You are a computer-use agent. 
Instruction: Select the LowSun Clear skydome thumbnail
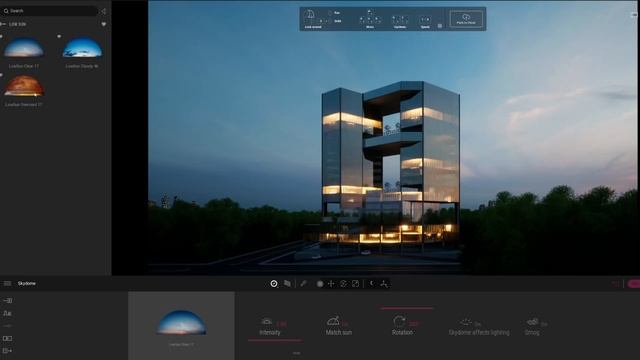[24, 47]
